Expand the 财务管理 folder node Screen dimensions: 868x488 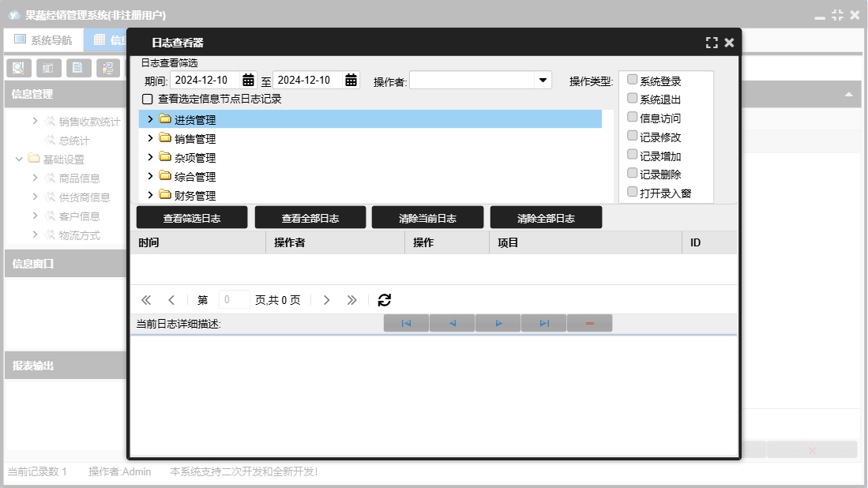tap(150, 194)
